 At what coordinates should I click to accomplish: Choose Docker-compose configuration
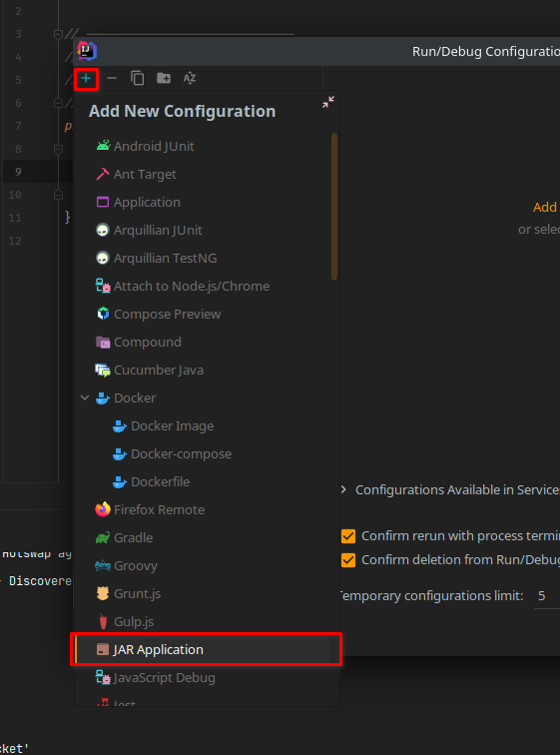(207, 453)
